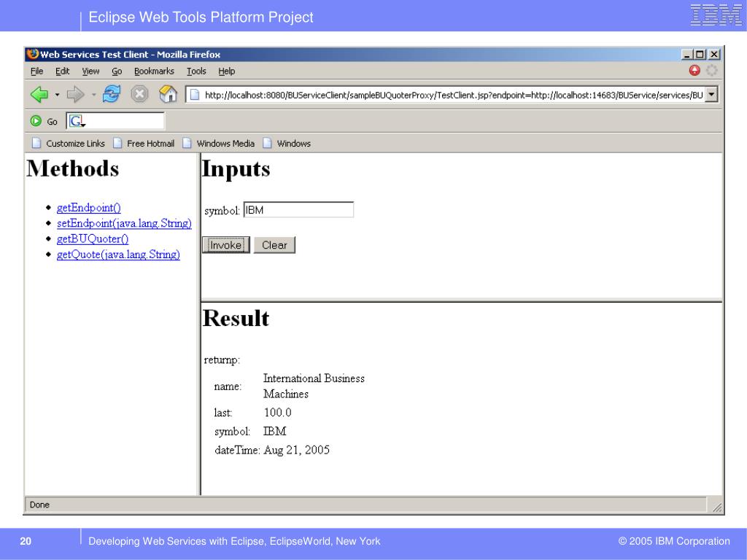The image size is (747, 560).
Task: Reload the page with the refresh icon
Action: pyautogui.click(x=112, y=94)
